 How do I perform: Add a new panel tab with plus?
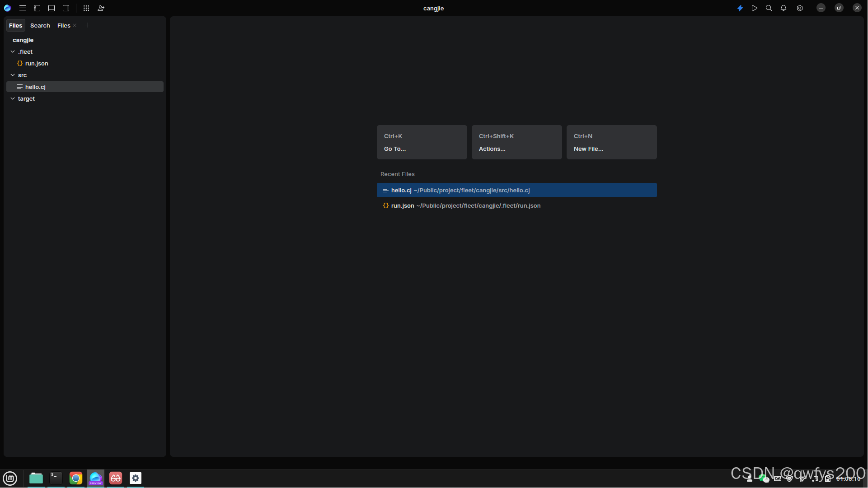point(88,26)
